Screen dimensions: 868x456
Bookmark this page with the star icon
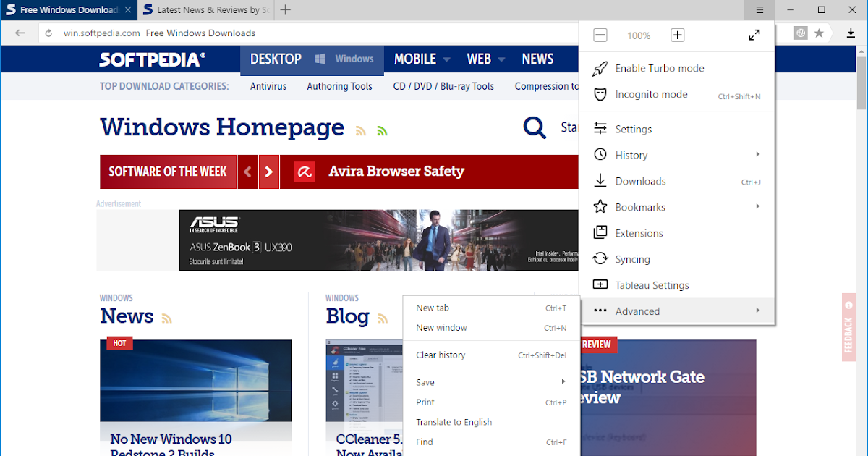coord(819,33)
